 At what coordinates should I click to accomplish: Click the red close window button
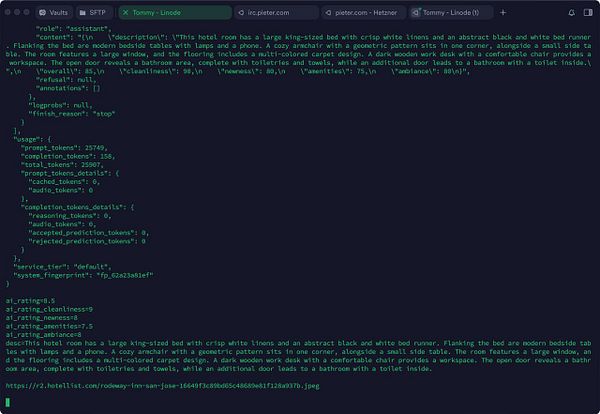[8, 12]
